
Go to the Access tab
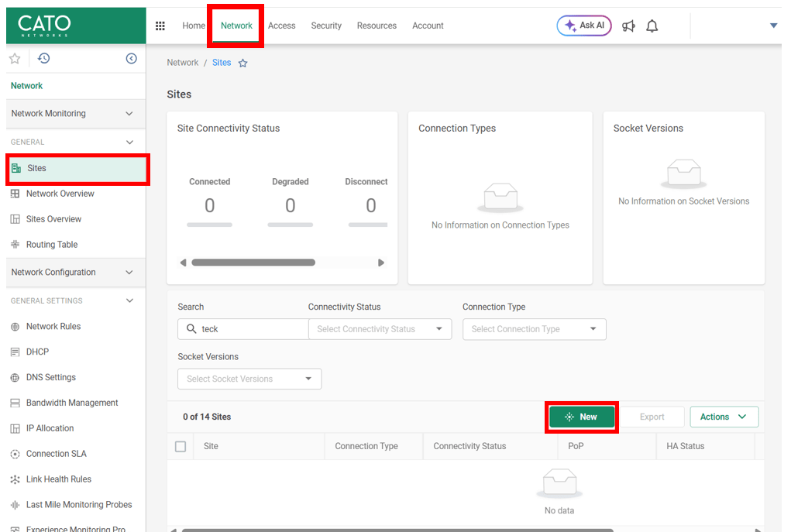(x=281, y=26)
